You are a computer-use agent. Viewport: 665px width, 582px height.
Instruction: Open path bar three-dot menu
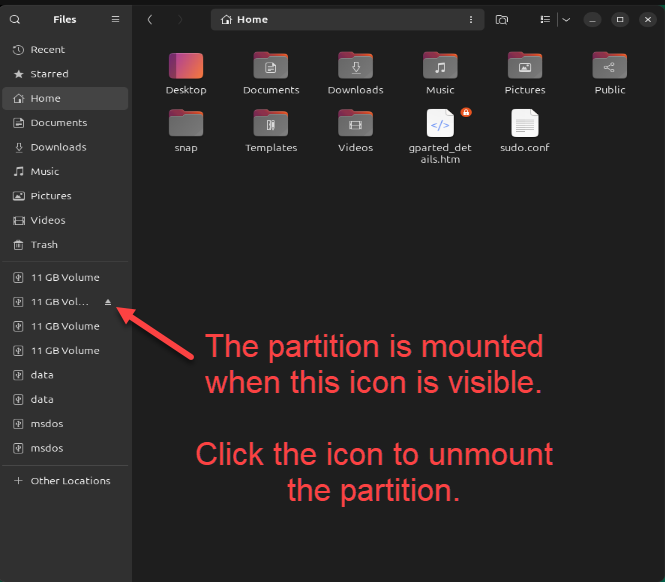(471, 19)
